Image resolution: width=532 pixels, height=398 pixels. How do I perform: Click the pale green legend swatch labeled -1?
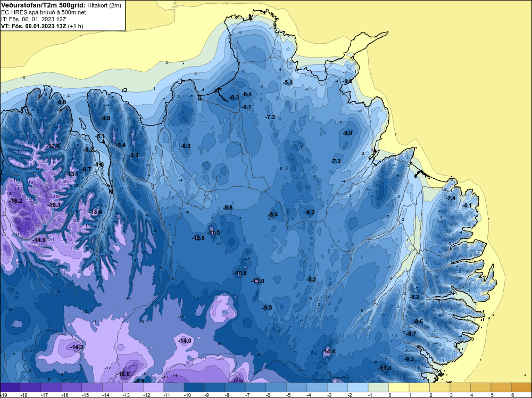point(378,387)
